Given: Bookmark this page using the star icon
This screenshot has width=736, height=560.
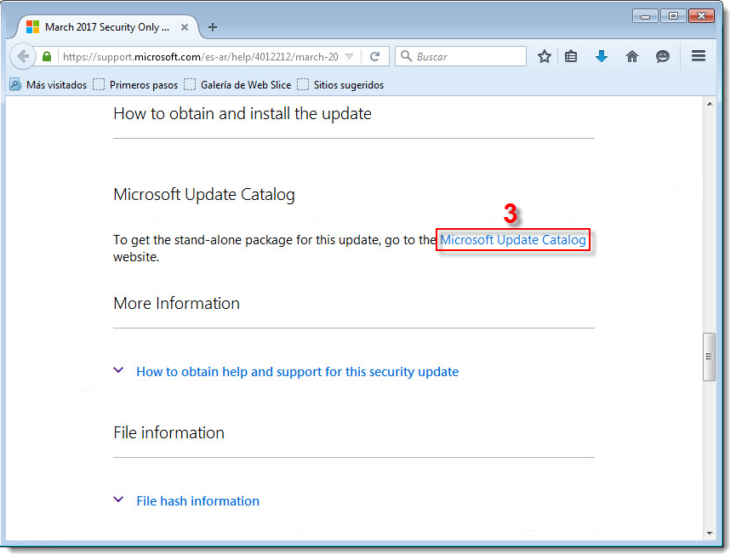Looking at the screenshot, I should coord(545,57).
